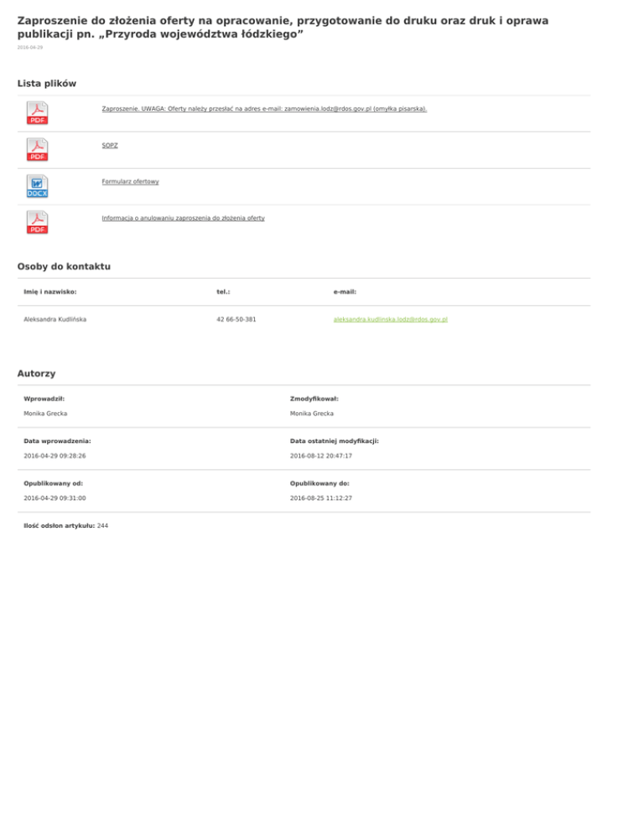This screenshot has height=834, width=644.
Task: Click the small date under the page title
Action: click(x=29, y=48)
